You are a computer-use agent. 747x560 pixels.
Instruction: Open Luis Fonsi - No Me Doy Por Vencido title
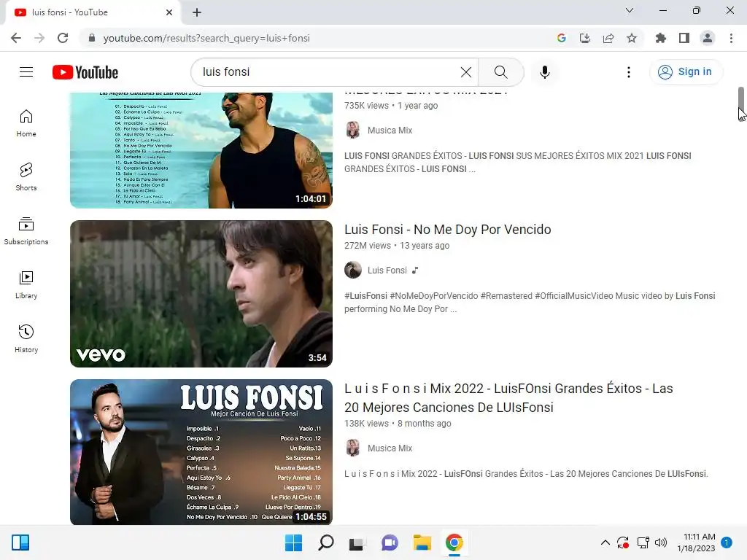click(x=447, y=230)
